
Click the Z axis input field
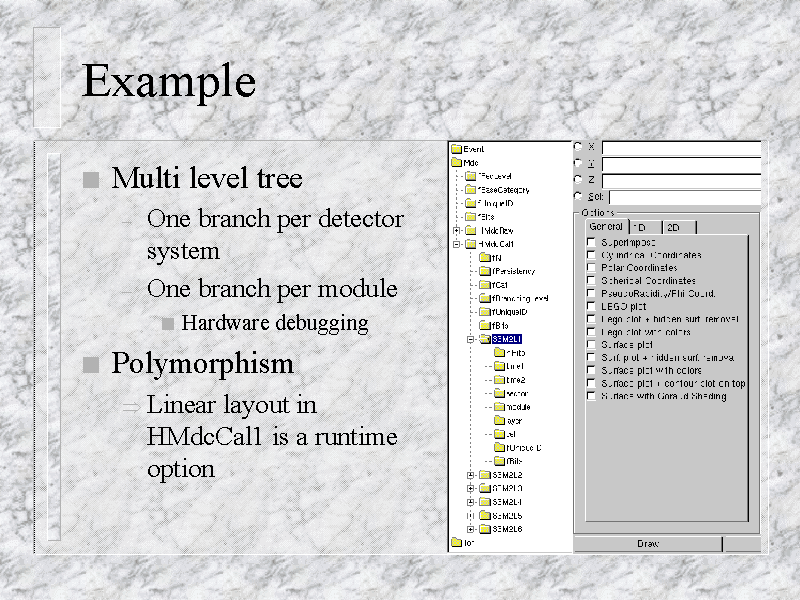pyautogui.click(x=682, y=180)
